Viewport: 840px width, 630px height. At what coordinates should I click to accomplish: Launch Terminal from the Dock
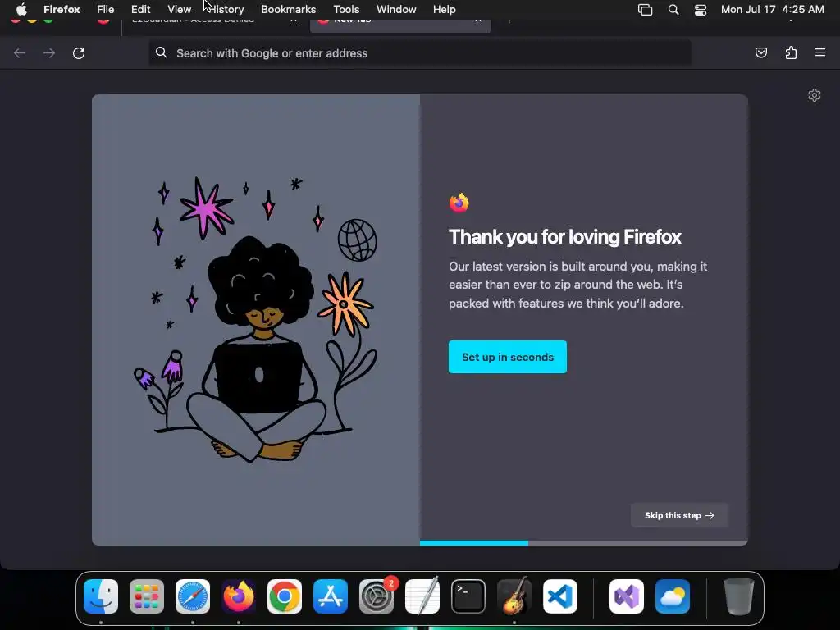click(x=468, y=596)
